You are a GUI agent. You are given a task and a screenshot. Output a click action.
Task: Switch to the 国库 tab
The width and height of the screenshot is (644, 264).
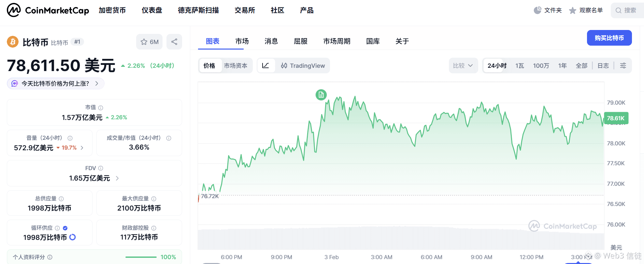click(x=373, y=41)
